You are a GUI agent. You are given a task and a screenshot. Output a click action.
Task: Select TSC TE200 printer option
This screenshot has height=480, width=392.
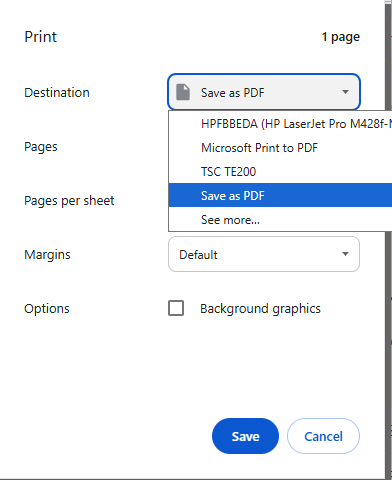pos(280,172)
